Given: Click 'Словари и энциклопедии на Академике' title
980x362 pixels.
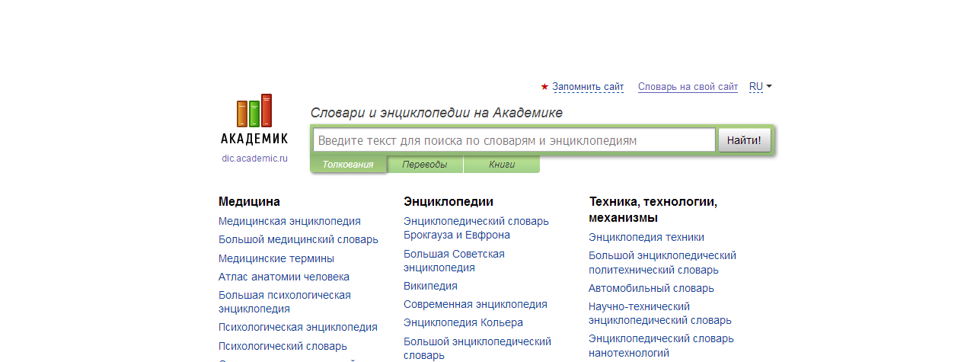Looking at the screenshot, I should tap(436, 113).
